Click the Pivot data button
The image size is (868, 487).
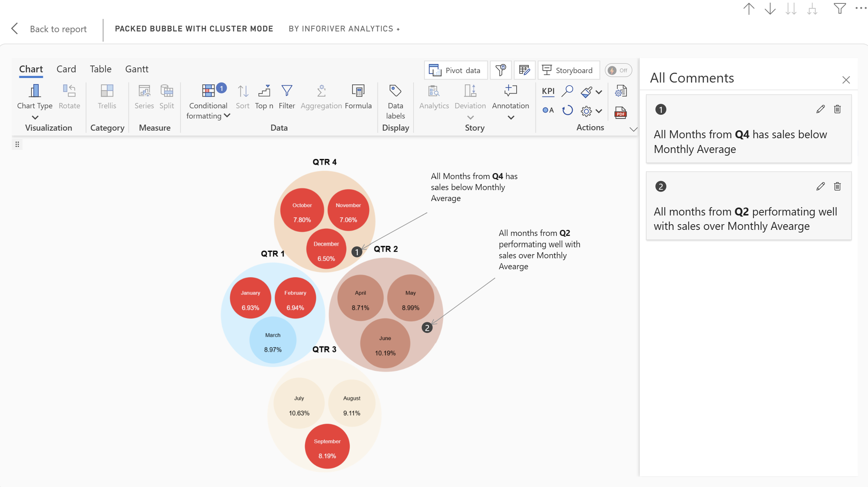click(456, 70)
